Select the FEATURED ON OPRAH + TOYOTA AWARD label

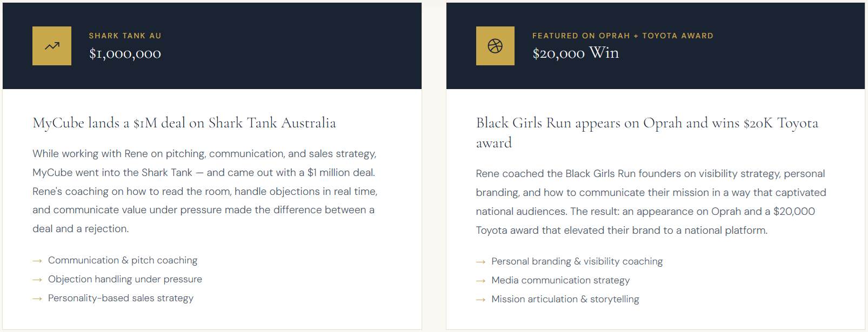(x=623, y=36)
